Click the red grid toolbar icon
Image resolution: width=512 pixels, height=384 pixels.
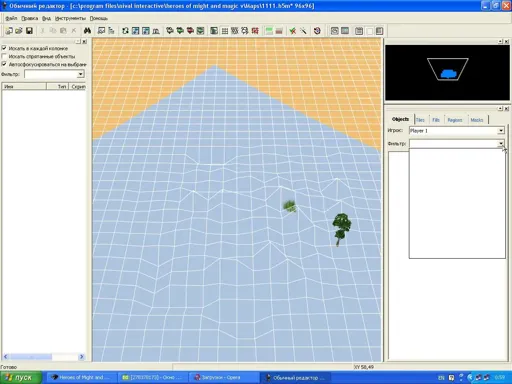pyautogui.click(x=255, y=31)
